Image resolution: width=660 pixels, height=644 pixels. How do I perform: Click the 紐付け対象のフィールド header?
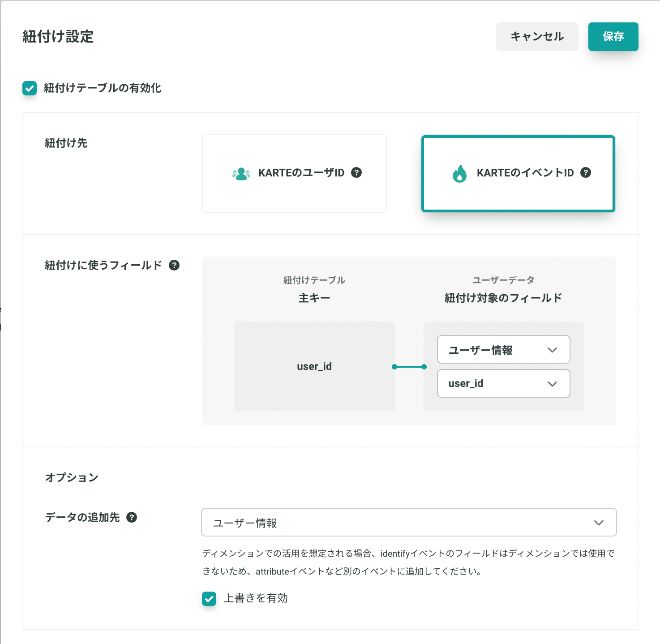coord(503,298)
